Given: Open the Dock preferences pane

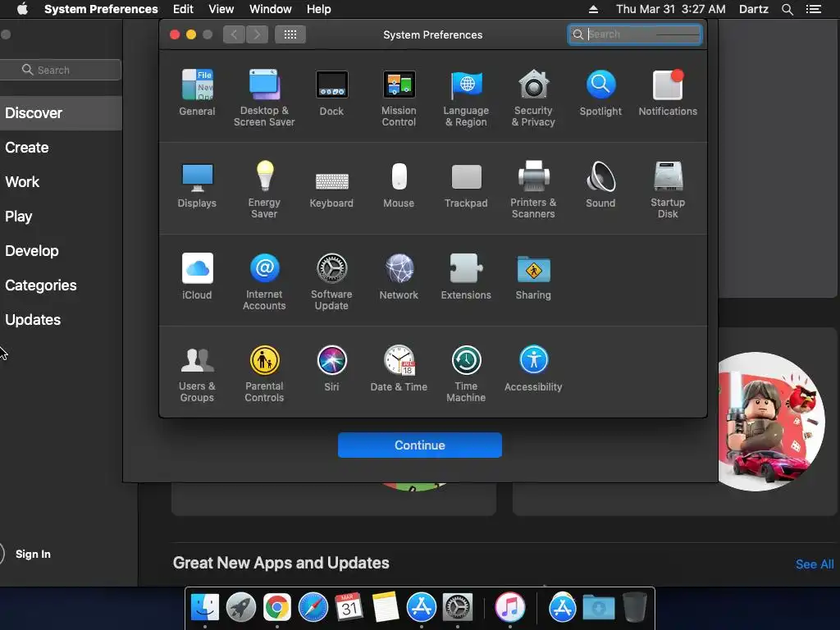Looking at the screenshot, I should pyautogui.click(x=331, y=92).
